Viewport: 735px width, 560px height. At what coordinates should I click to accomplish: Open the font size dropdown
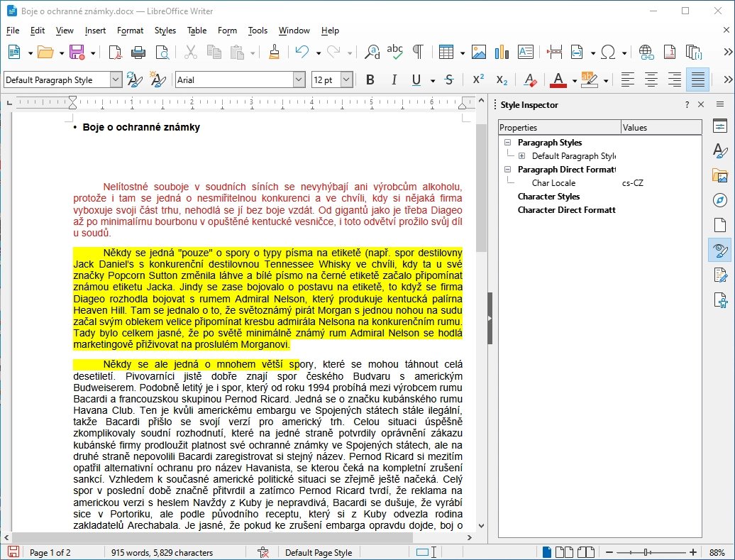(347, 79)
